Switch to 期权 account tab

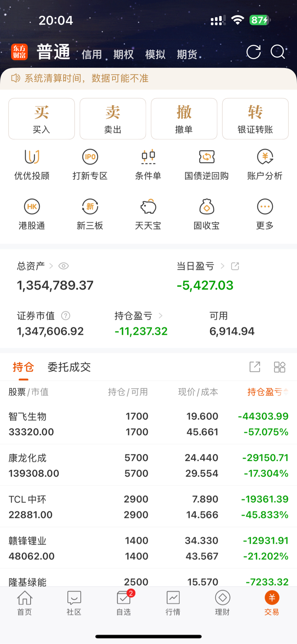click(x=123, y=55)
